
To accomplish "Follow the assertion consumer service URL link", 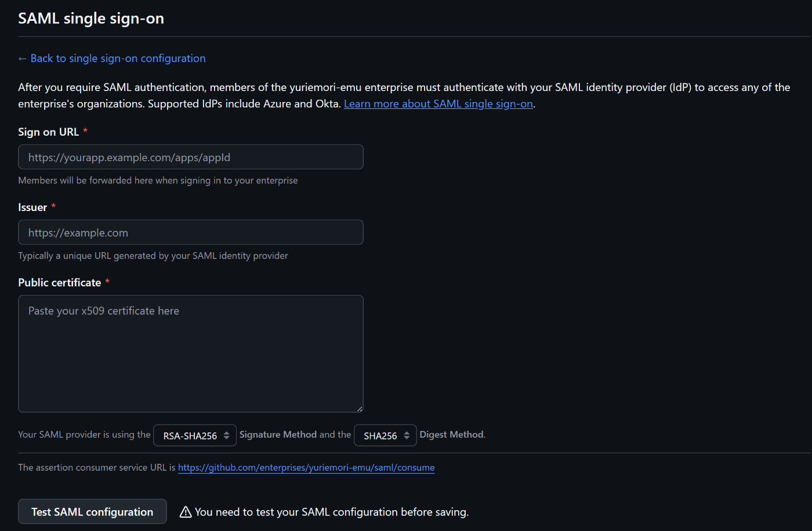I will [306, 467].
